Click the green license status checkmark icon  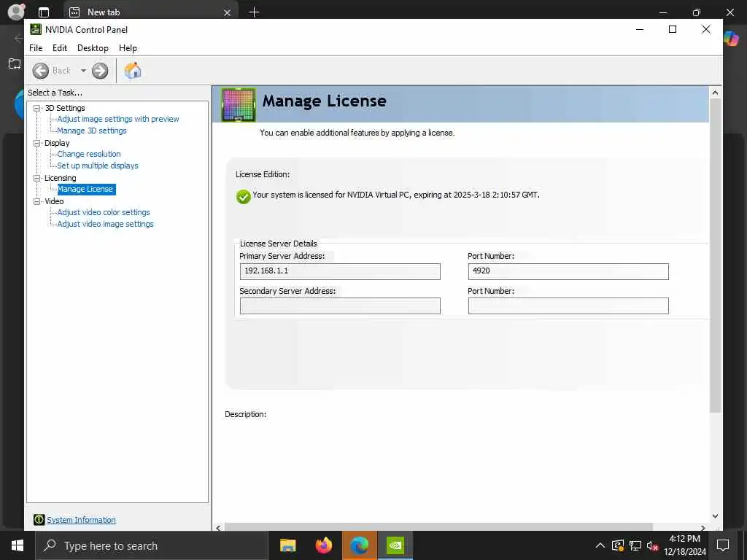pyautogui.click(x=244, y=197)
